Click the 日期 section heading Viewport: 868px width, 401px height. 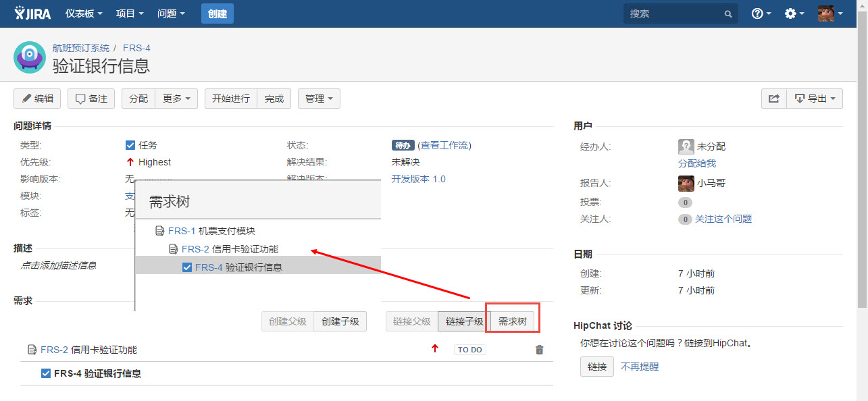tap(583, 254)
